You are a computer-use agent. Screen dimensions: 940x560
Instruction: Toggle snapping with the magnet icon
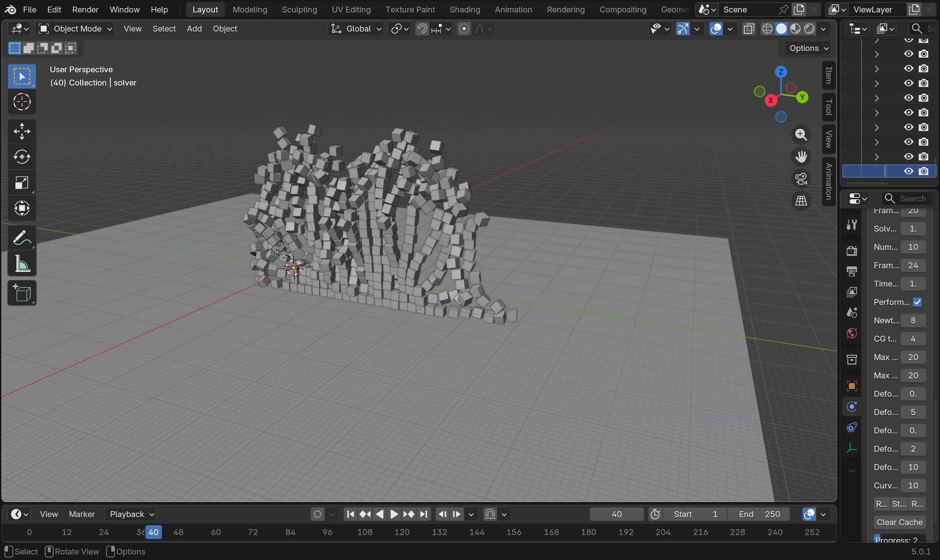(422, 29)
